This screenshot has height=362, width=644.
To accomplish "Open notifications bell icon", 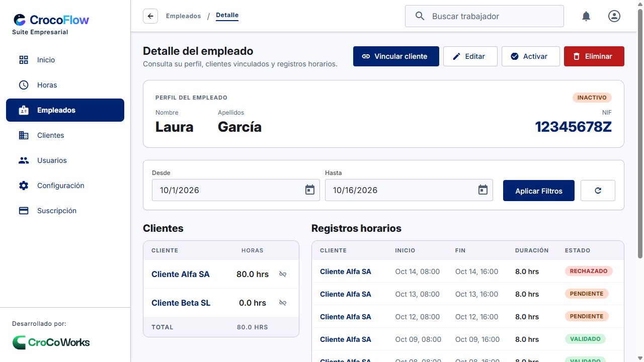I will [586, 16].
